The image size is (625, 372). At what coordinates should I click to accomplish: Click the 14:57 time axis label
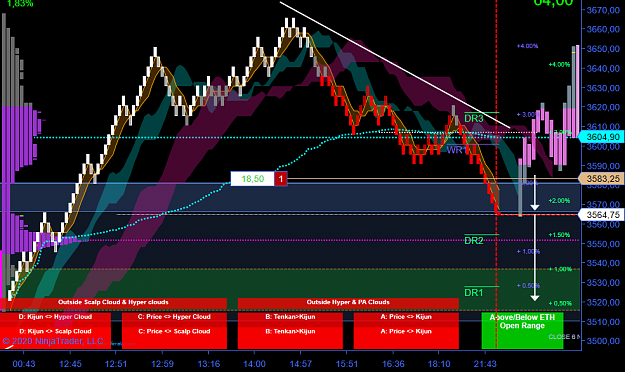coord(301,364)
